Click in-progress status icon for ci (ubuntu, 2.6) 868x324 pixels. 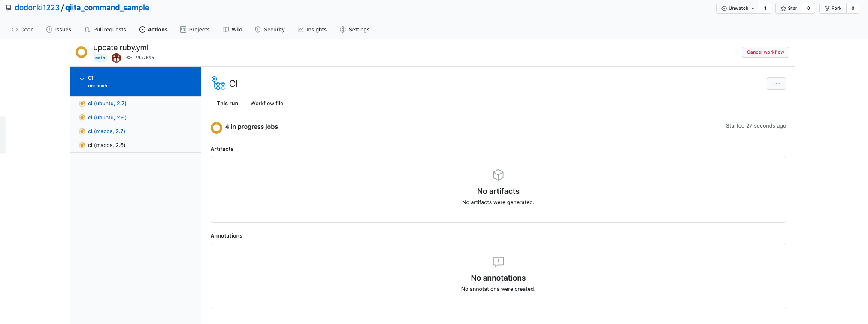(82, 117)
